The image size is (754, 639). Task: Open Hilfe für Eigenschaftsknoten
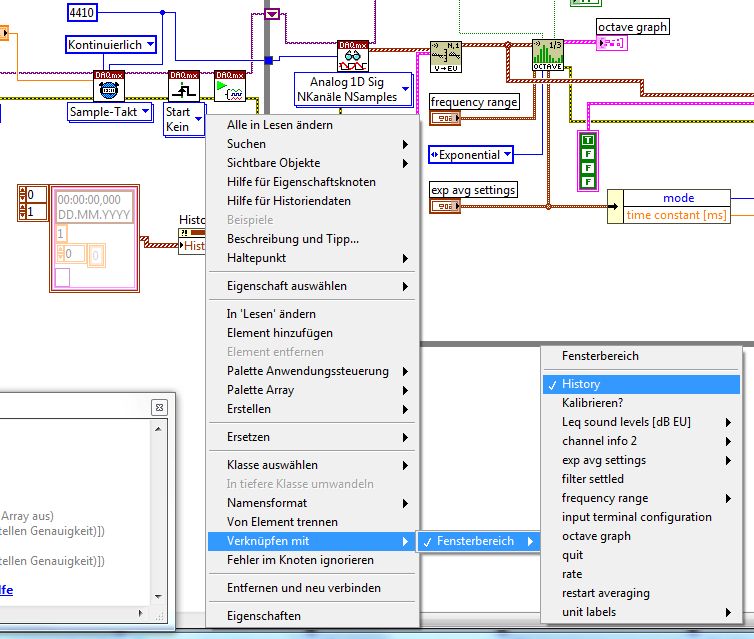click(312, 182)
